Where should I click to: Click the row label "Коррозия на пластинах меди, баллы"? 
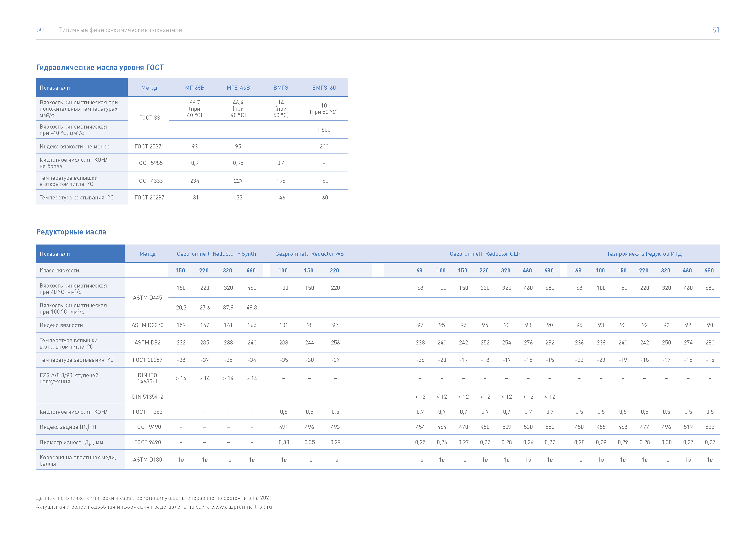(x=78, y=461)
